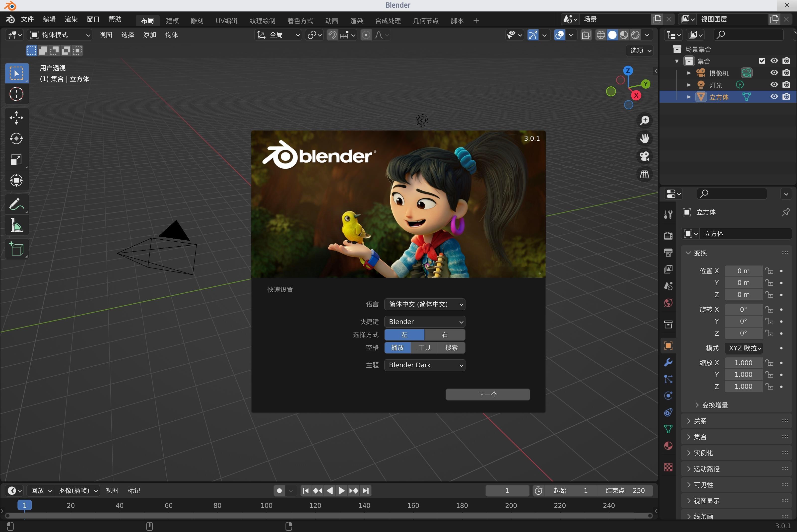Screen dimensions: 797x532
Task: Open the 添加 menu in viewport header
Action: click(x=149, y=35)
